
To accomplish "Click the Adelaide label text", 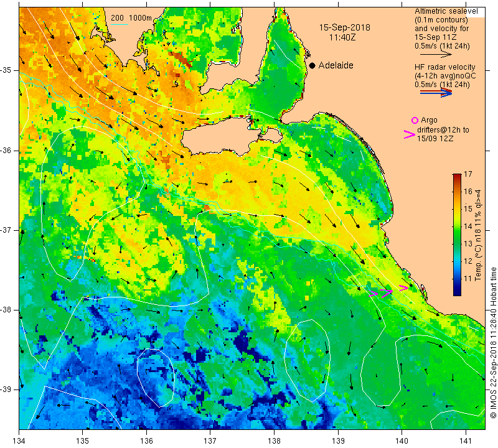I will tap(336, 65).
